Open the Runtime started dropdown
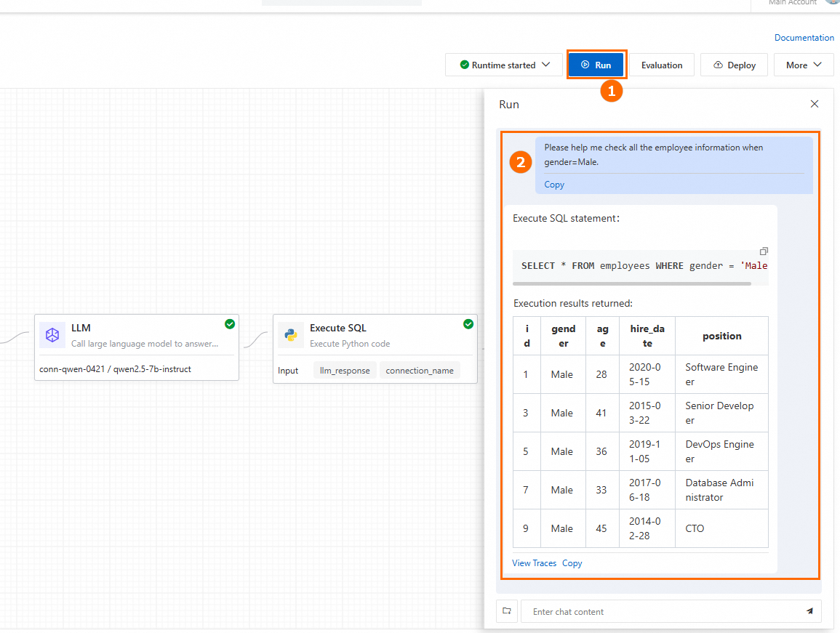This screenshot has height=633, width=840. tap(503, 65)
